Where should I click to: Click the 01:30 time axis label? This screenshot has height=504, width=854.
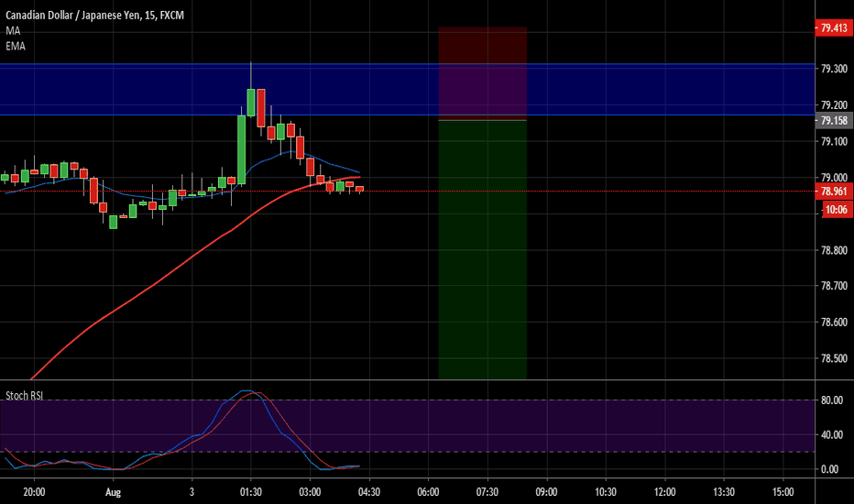250,492
